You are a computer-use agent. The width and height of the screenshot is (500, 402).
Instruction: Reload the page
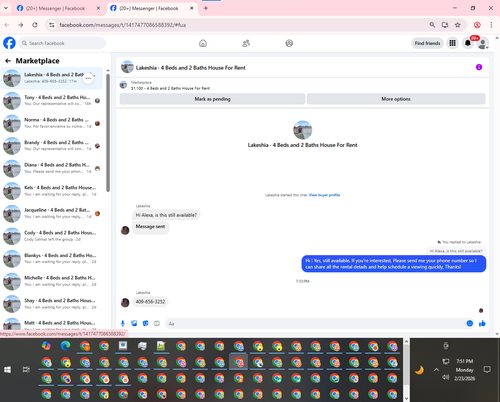click(x=35, y=25)
